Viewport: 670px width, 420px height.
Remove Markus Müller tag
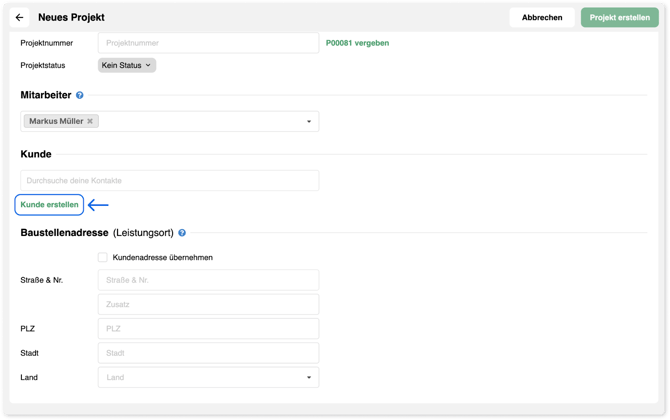[90, 121]
